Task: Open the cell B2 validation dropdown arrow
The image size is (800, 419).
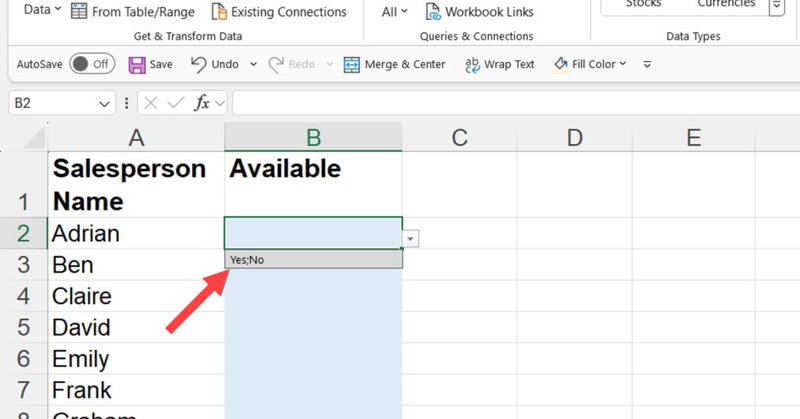Action: pyautogui.click(x=410, y=238)
